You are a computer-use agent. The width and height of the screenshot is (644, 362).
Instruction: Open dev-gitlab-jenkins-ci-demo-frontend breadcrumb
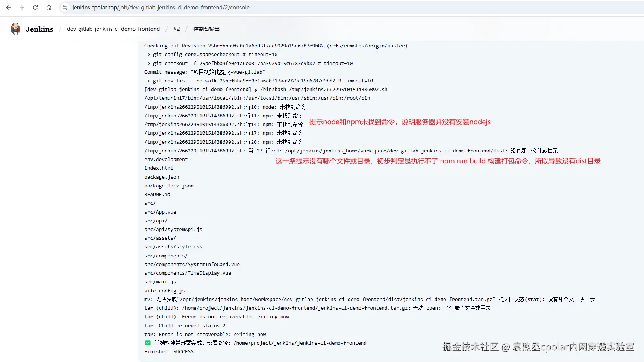click(x=113, y=29)
